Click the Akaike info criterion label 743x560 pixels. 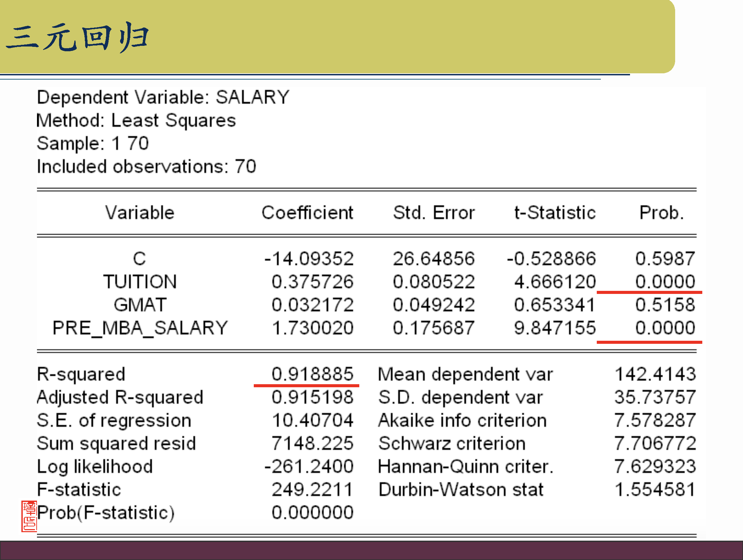click(462, 420)
